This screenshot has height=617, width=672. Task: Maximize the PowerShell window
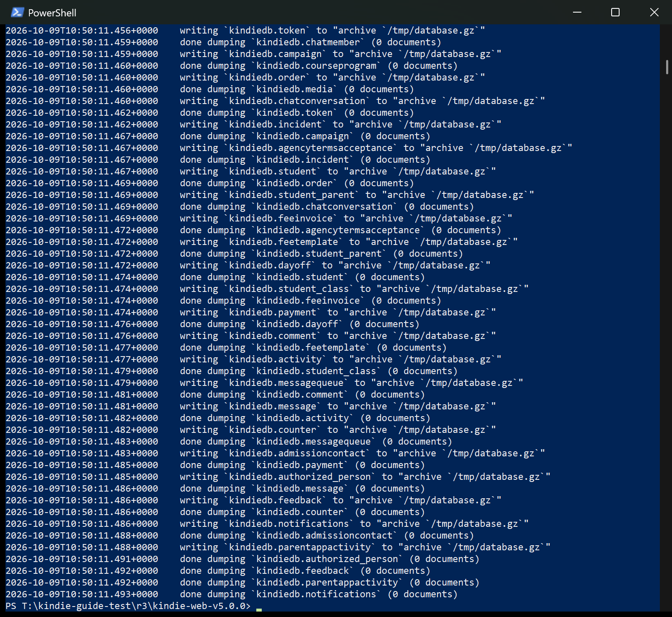coord(615,12)
